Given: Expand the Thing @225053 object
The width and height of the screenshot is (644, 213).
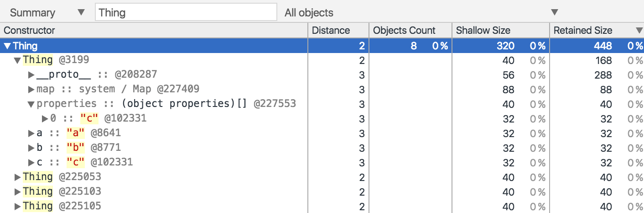Looking at the screenshot, I should (17, 177).
